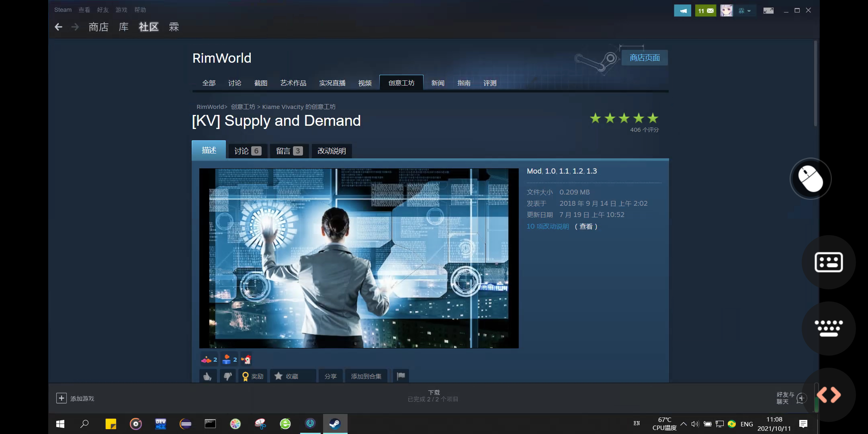Go forward with the right arrow navigation button
This screenshot has width=868, height=434.
[75, 27]
